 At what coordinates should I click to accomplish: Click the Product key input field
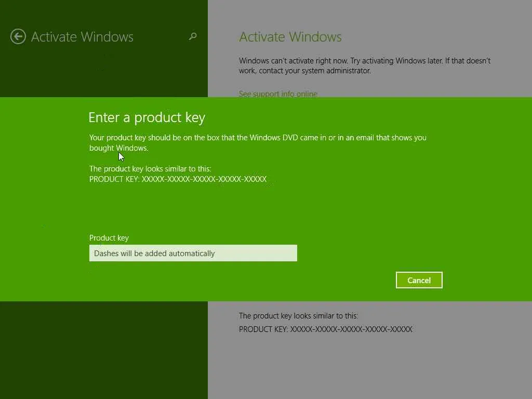pos(193,253)
